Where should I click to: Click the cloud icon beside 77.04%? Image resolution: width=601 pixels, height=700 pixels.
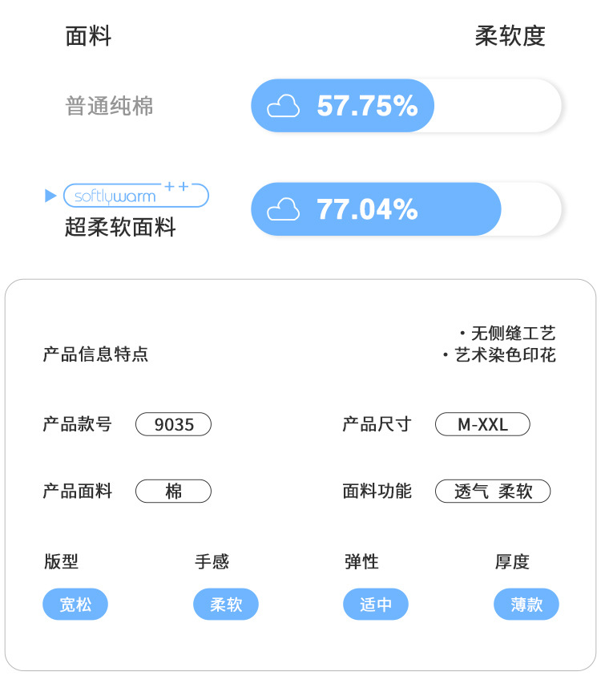(x=284, y=209)
